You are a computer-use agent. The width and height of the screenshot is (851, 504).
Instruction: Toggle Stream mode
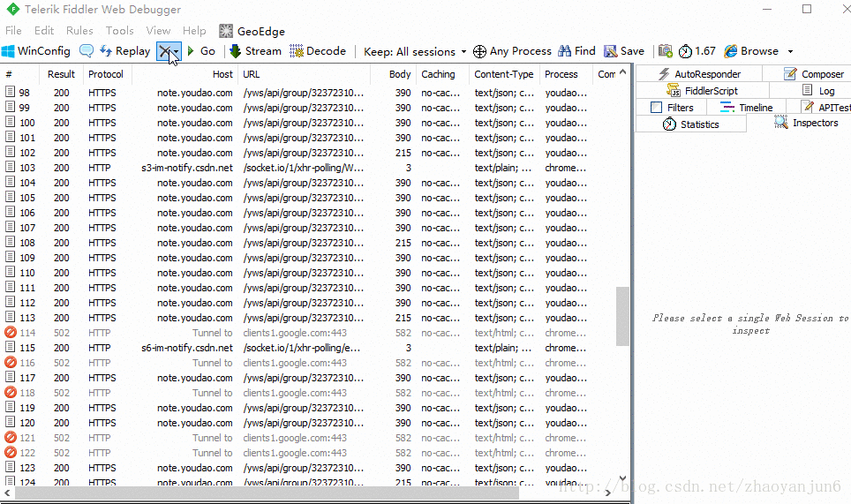pos(256,51)
